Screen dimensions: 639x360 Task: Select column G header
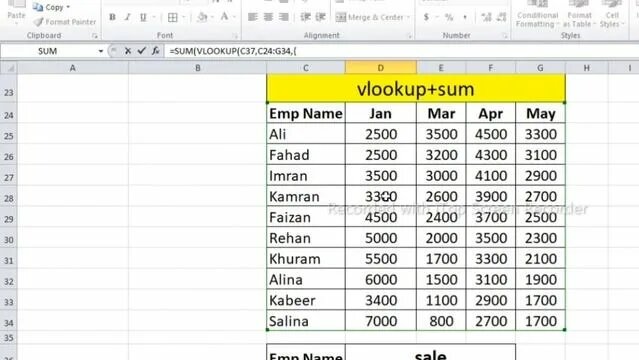pyautogui.click(x=540, y=68)
